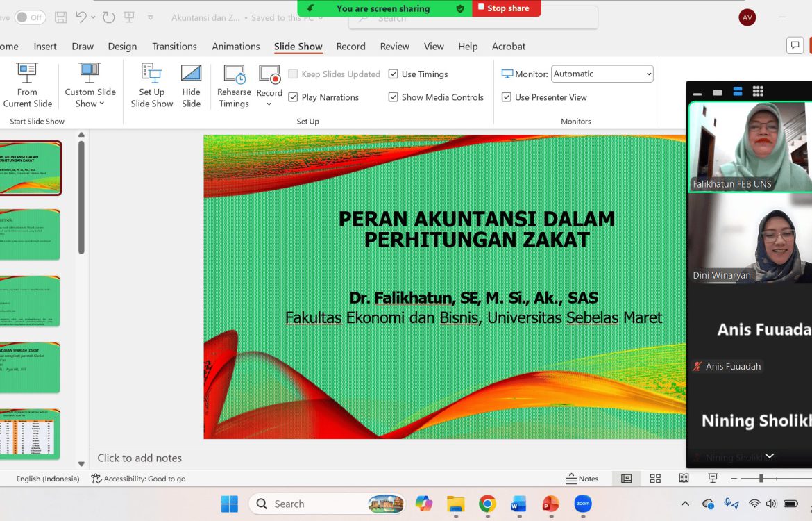Click the Record icon in ribbon
Viewport: 812px width, 521px height.
[x=269, y=75]
